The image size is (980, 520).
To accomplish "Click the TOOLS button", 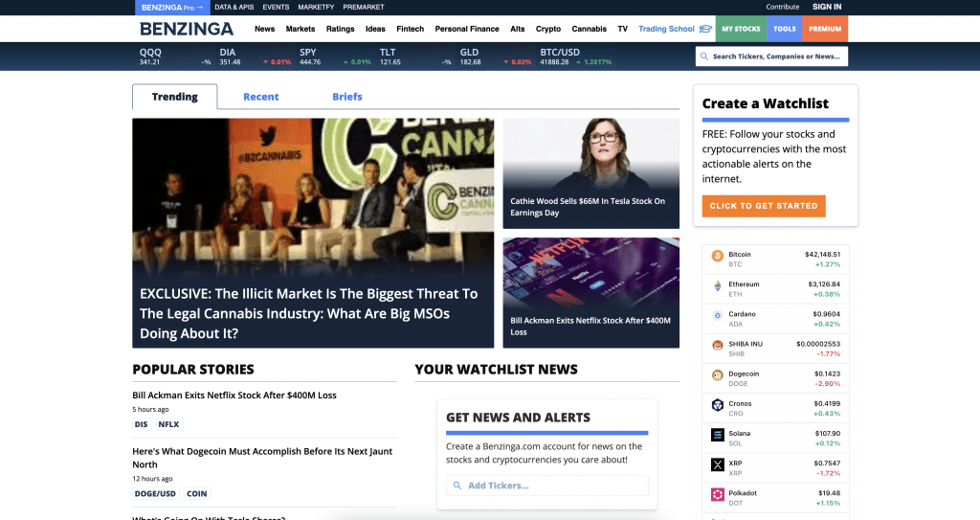I will point(785,29).
